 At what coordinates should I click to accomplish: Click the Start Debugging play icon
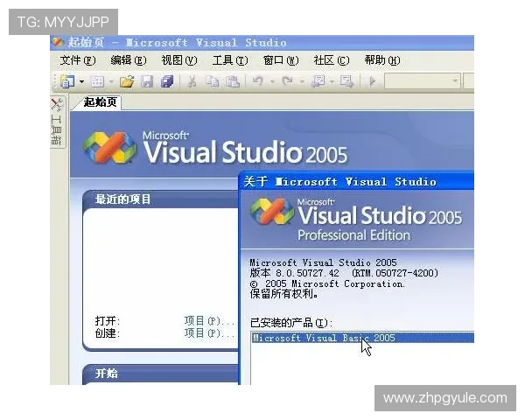pos(373,81)
